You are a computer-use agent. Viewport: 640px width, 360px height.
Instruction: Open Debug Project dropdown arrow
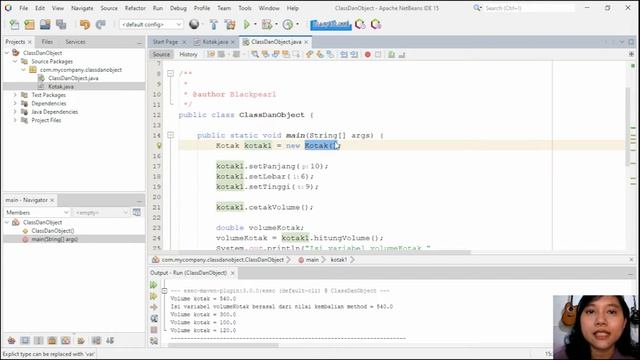pyautogui.click(x=276, y=24)
